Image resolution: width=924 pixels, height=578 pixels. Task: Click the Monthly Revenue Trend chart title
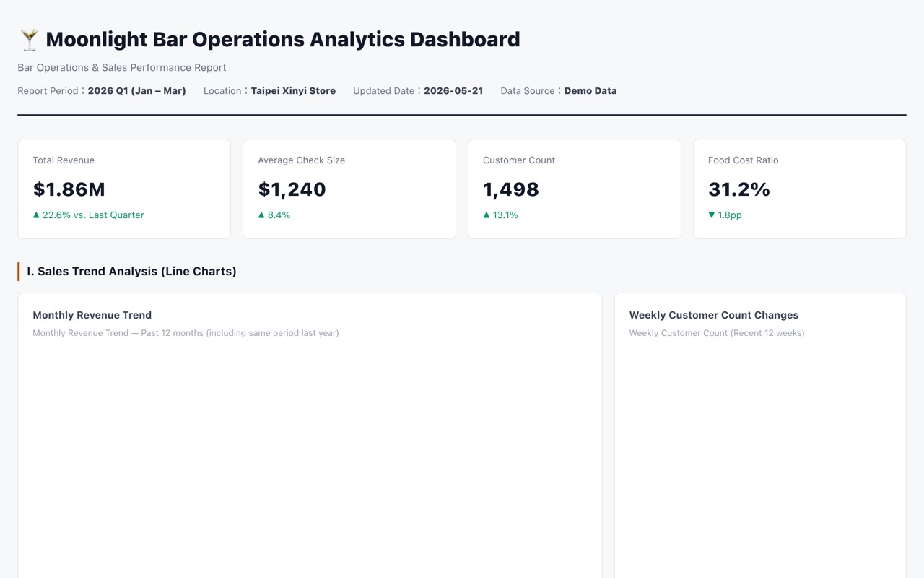pyautogui.click(x=92, y=315)
